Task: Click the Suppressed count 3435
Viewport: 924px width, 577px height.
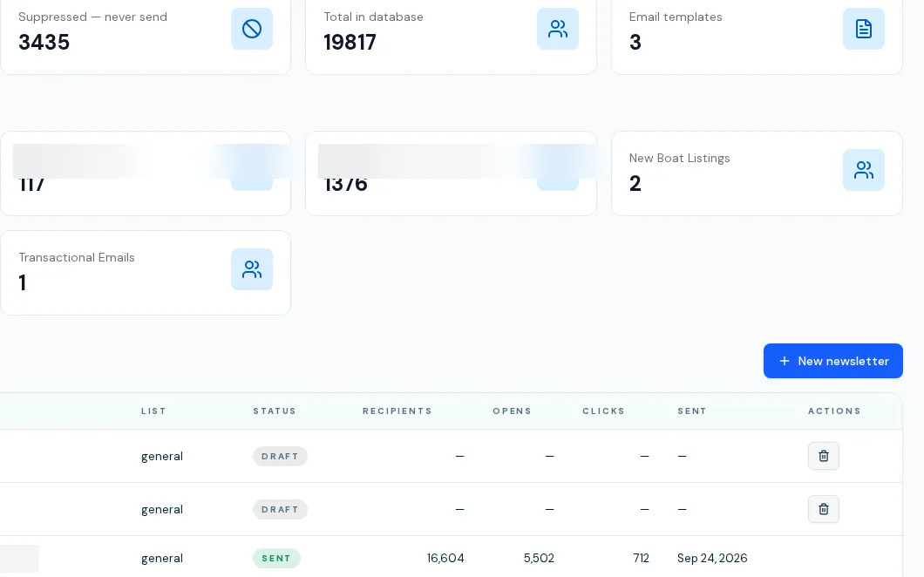Action: 44,42
